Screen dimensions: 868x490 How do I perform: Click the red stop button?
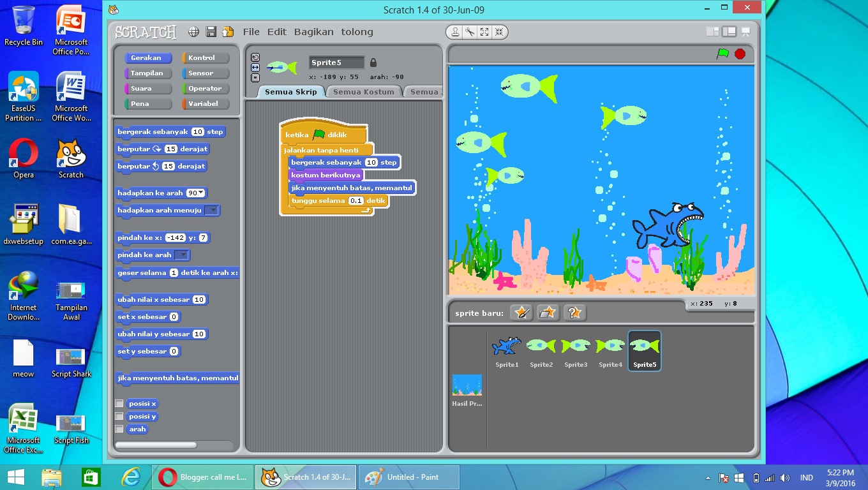(739, 55)
